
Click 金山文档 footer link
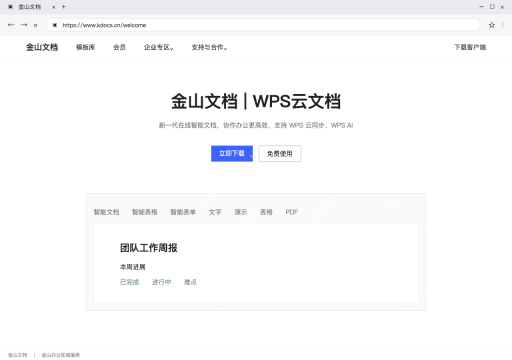(18, 355)
